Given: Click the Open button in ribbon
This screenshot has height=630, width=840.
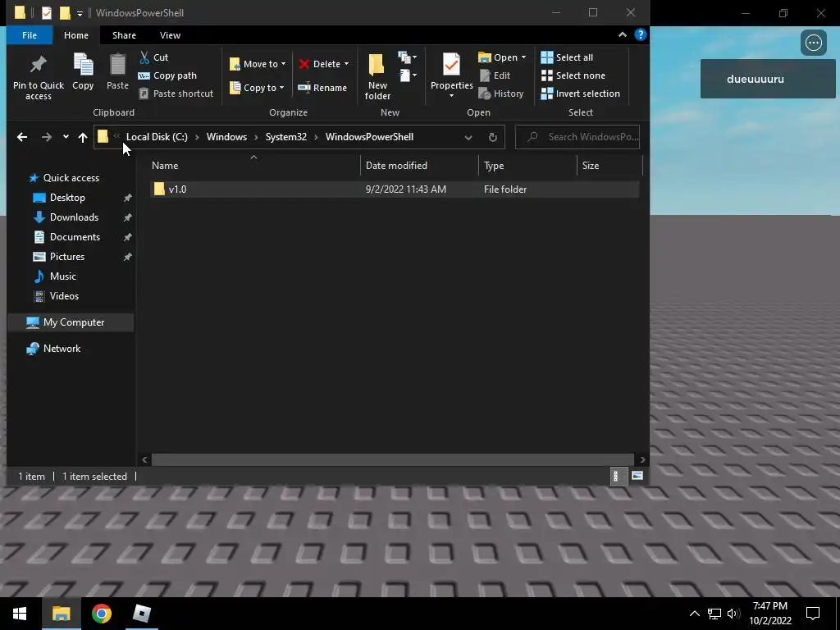Looking at the screenshot, I should tap(498, 57).
